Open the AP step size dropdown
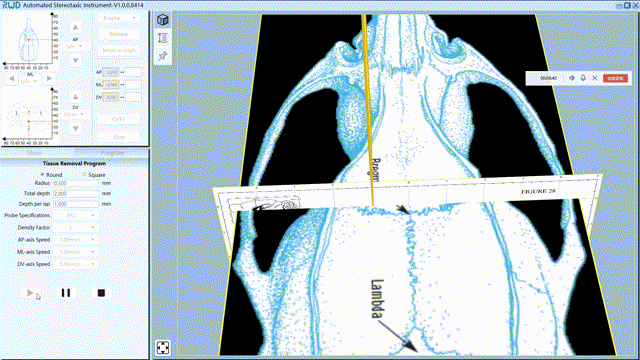Screen dimensions: 640x360 point(75,46)
